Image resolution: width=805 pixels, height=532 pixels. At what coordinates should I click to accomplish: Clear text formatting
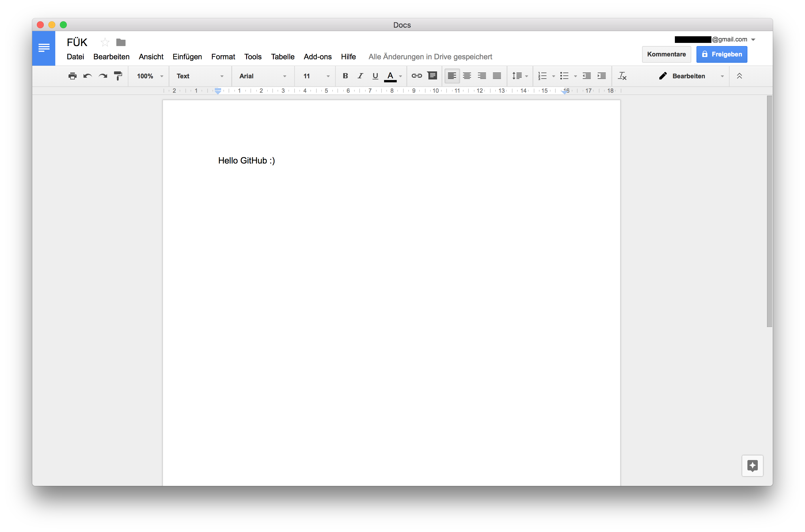(x=622, y=76)
